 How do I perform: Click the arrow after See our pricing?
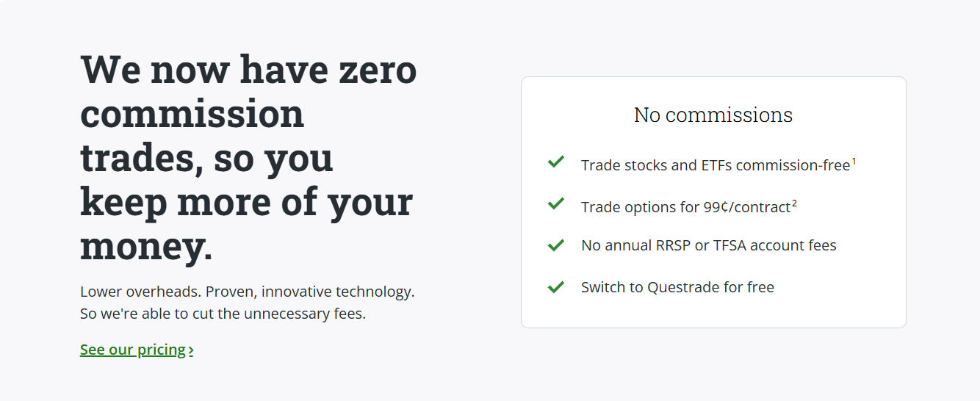click(191, 350)
